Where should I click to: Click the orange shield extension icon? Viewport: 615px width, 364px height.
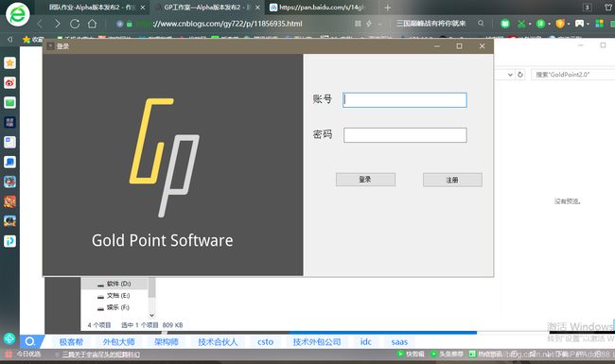coord(560,24)
